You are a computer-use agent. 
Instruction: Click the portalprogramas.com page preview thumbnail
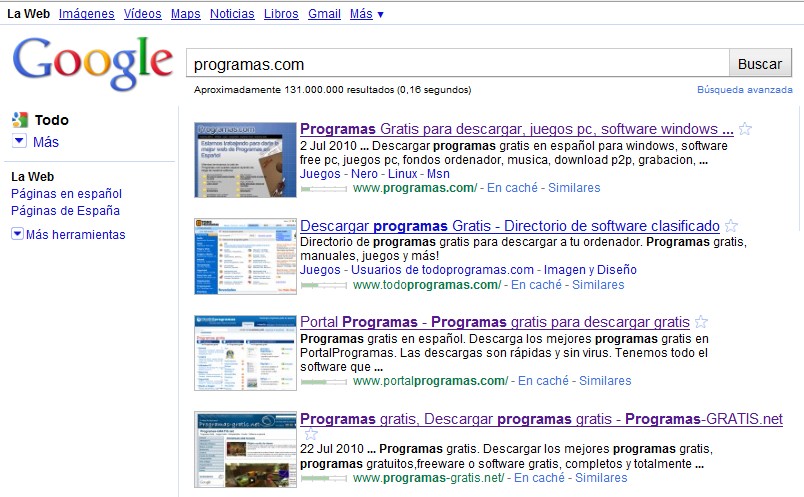point(245,353)
